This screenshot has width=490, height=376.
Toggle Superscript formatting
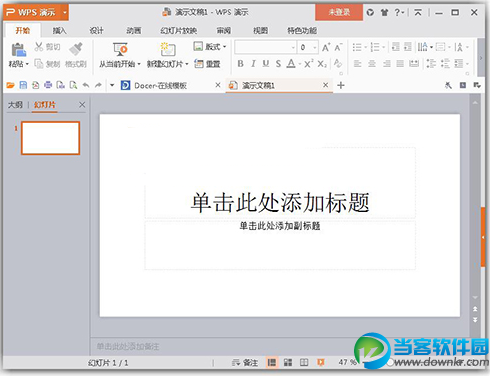pos(309,63)
